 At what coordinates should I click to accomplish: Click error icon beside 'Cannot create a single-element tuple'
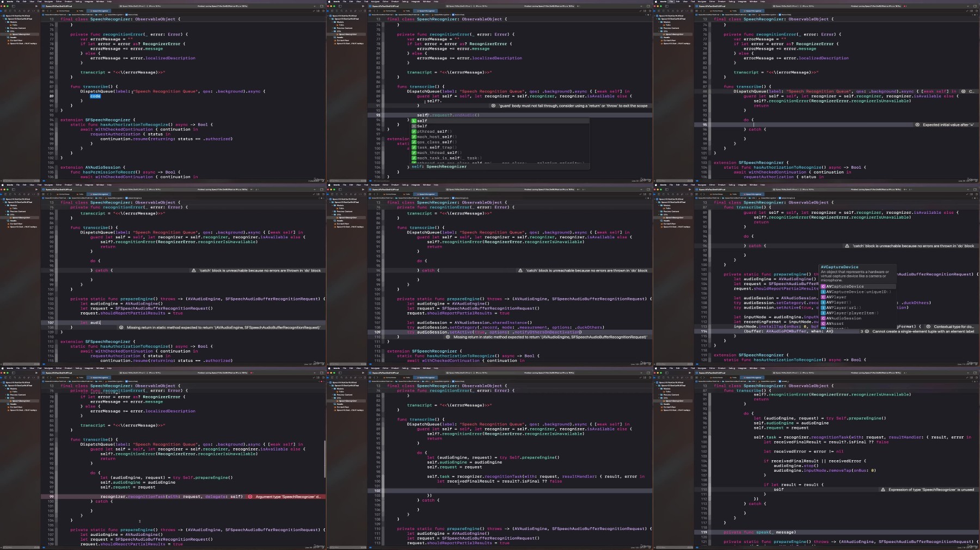(867, 331)
